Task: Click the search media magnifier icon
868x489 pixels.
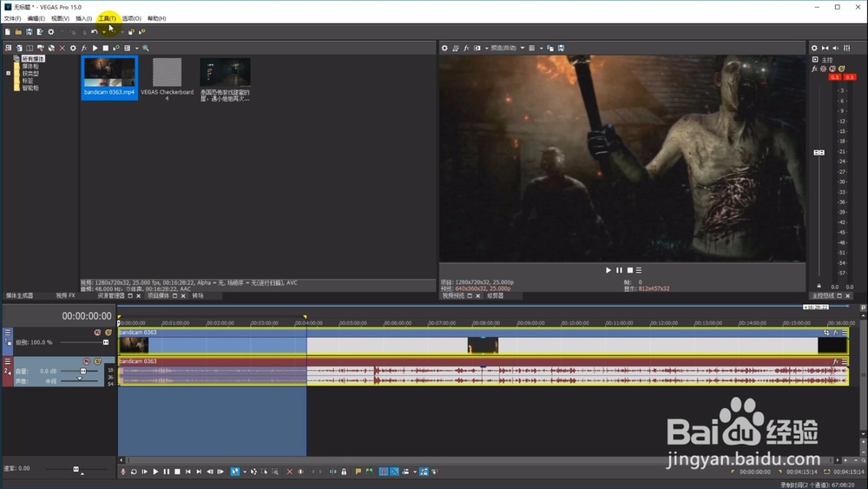Action: 146,48
